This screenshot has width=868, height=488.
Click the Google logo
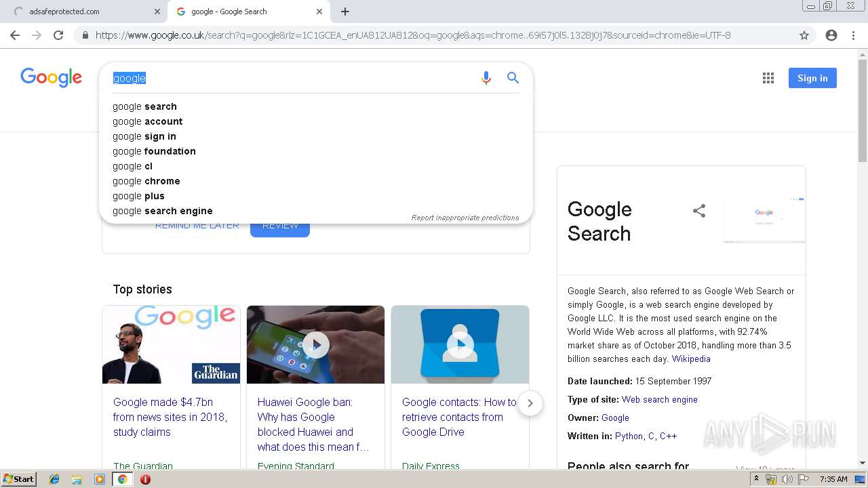point(52,77)
